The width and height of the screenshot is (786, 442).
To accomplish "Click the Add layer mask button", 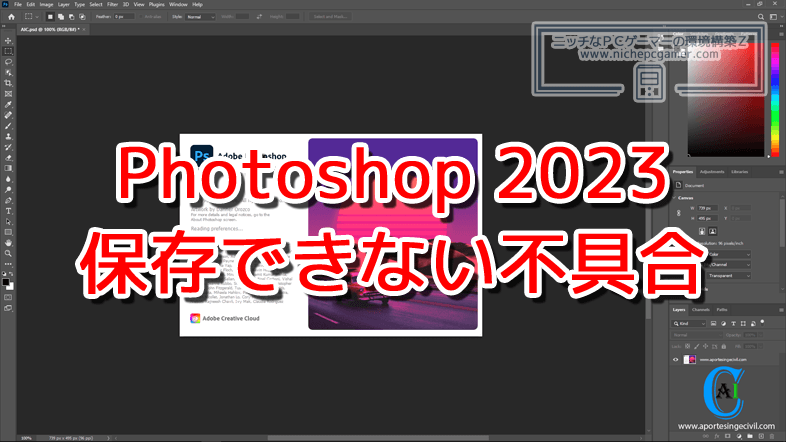I will click(728, 436).
